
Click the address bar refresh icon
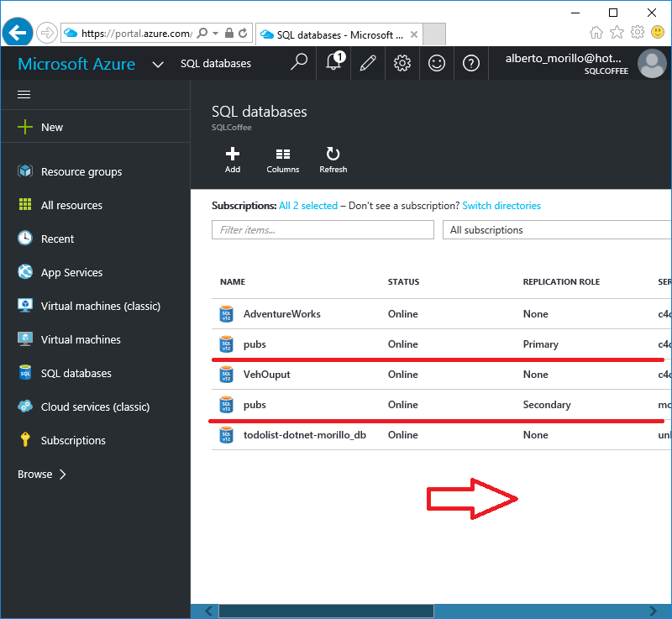243,33
